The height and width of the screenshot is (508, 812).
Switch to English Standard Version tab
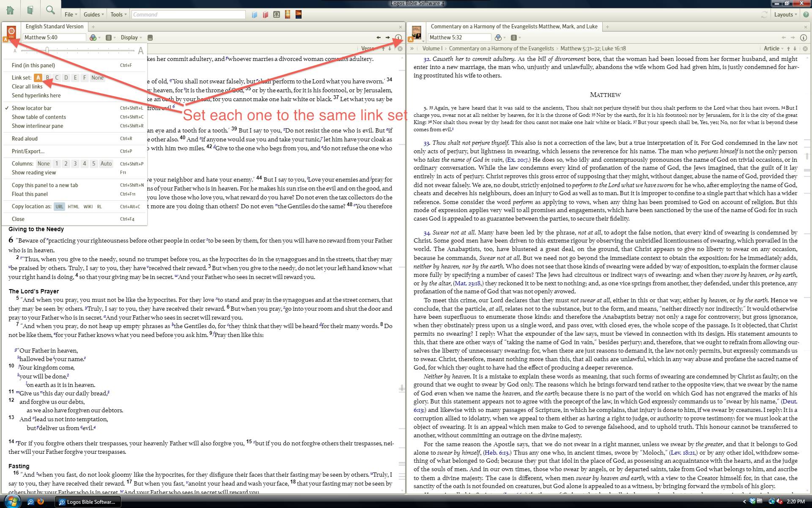(55, 26)
